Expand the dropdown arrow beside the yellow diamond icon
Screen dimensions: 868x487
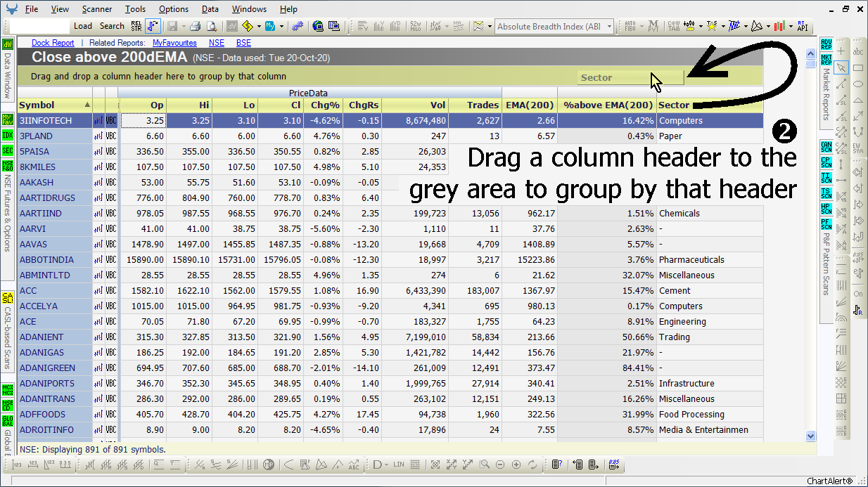pyautogui.click(x=259, y=26)
